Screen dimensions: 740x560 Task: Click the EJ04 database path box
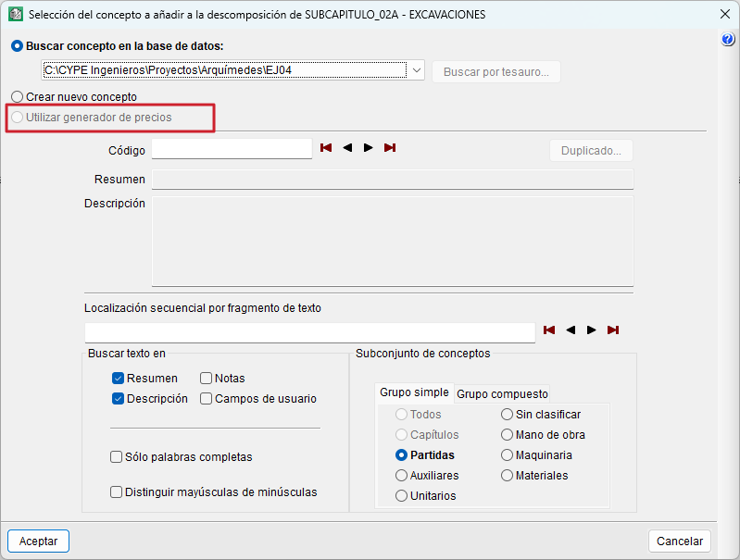pyautogui.click(x=225, y=70)
